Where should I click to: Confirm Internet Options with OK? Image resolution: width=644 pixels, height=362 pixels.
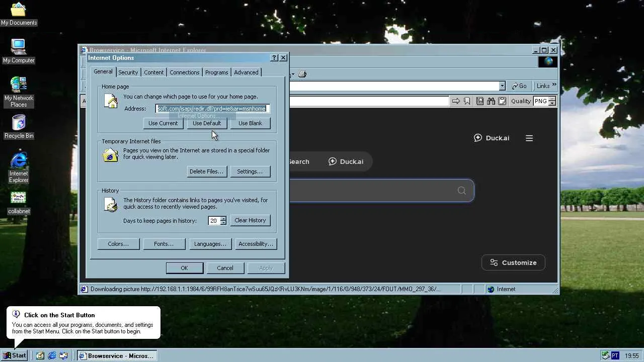click(x=184, y=268)
